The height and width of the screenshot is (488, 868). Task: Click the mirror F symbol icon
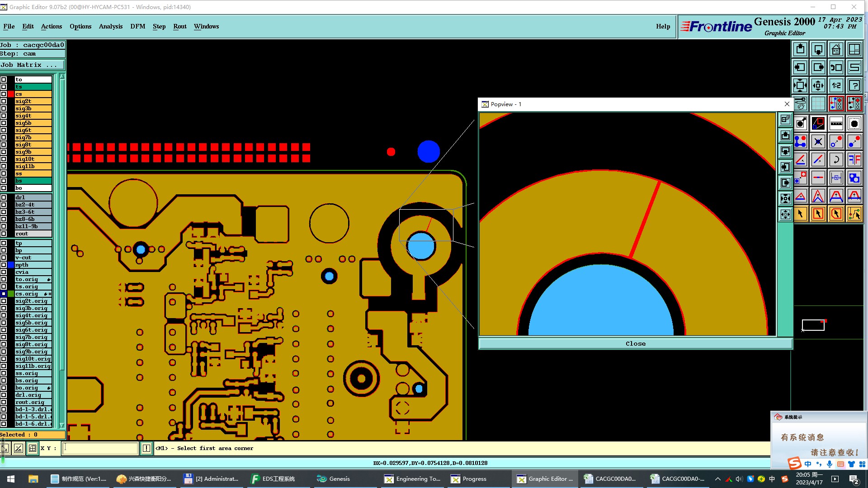[854, 160]
